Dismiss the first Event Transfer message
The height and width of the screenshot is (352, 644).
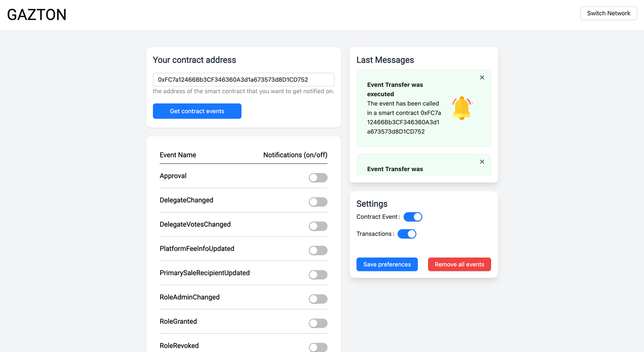(x=482, y=77)
